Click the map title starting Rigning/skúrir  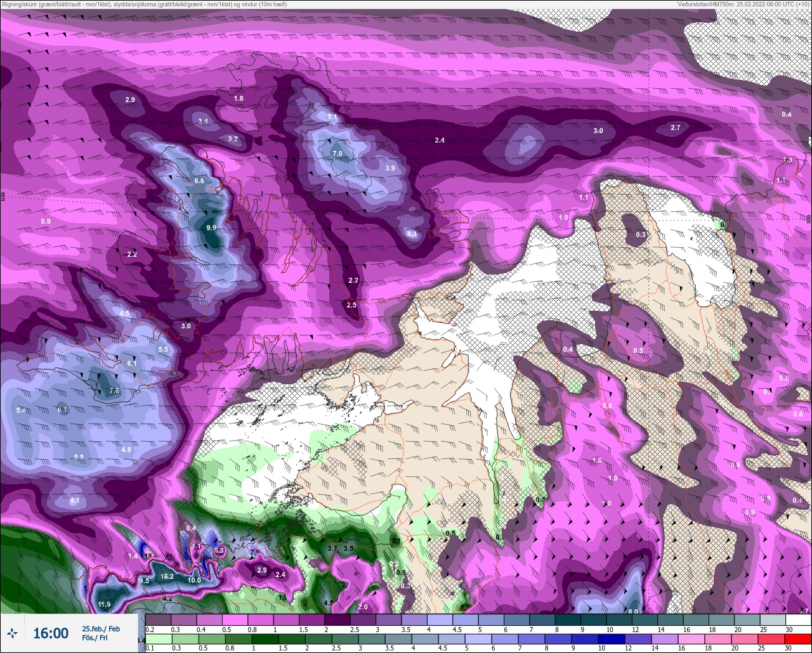click(144, 4)
